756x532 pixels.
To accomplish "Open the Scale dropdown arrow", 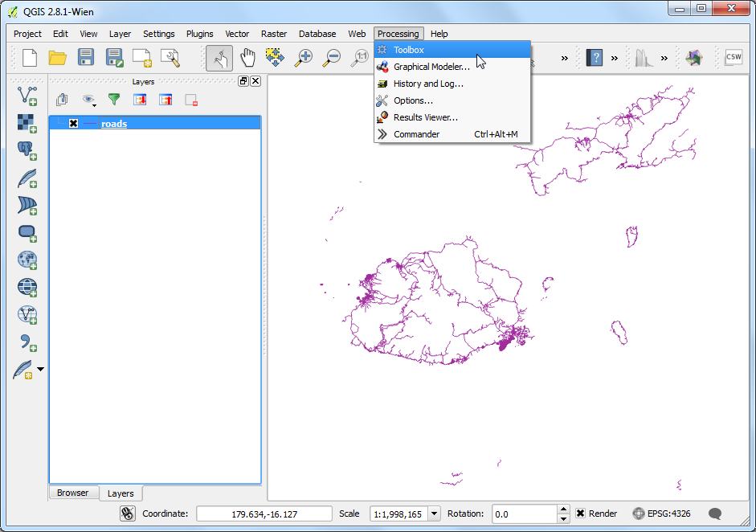I will (434, 514).
